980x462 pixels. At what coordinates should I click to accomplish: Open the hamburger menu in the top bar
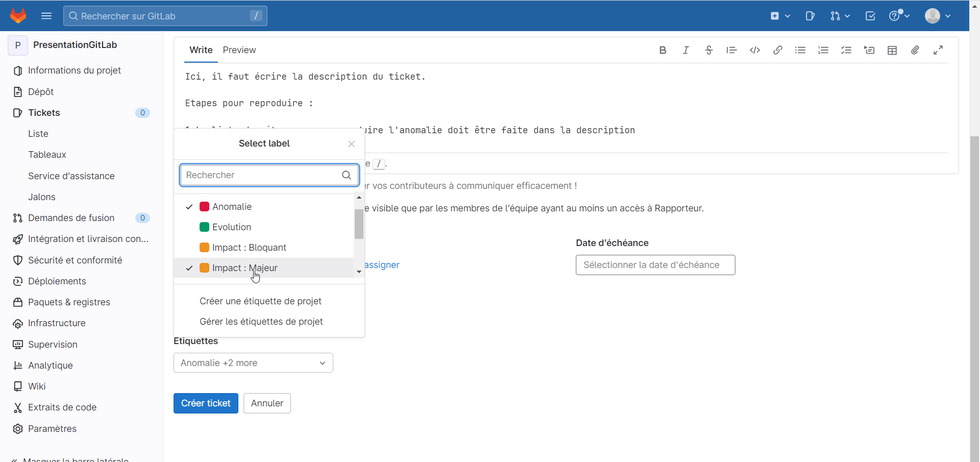[x=46, y=16]
